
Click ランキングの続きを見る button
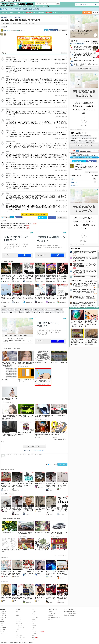coord(84,69)
